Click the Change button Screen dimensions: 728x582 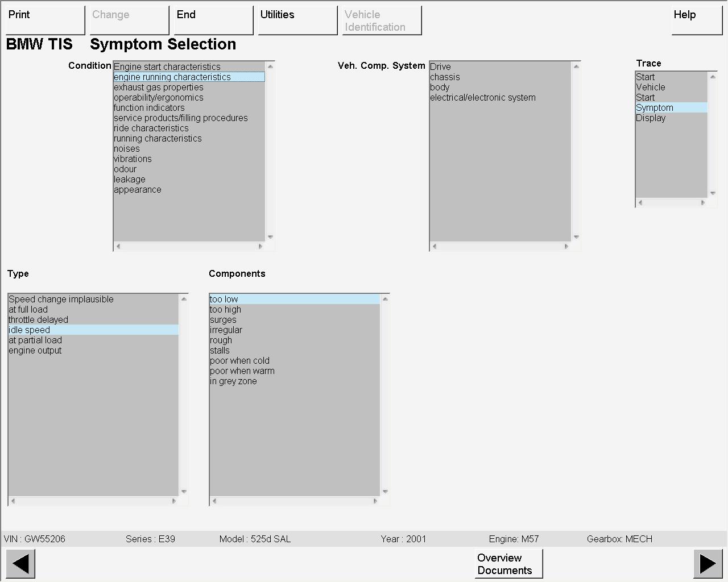click(130, 20)
